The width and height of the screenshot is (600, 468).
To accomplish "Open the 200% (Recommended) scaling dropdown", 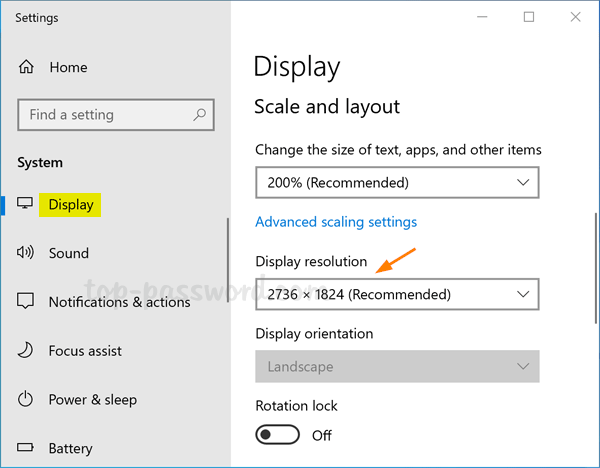I will click(397, 183).
